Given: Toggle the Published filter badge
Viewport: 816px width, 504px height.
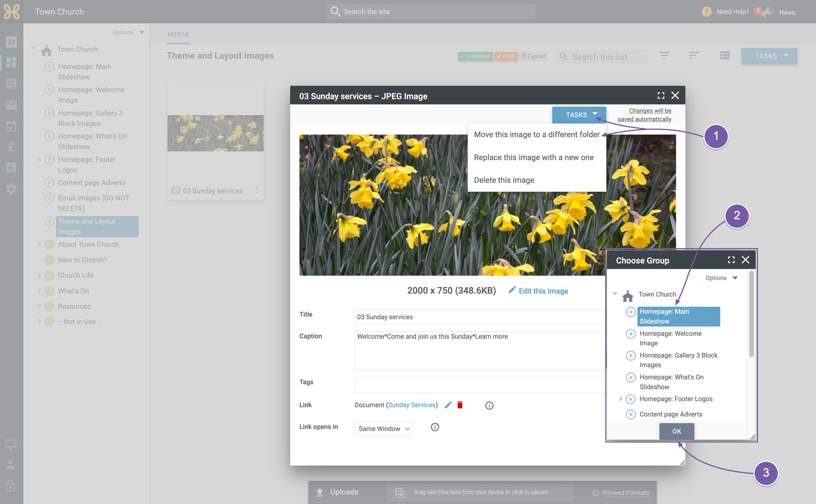Looking at the screenshot, I should point(475,56).
